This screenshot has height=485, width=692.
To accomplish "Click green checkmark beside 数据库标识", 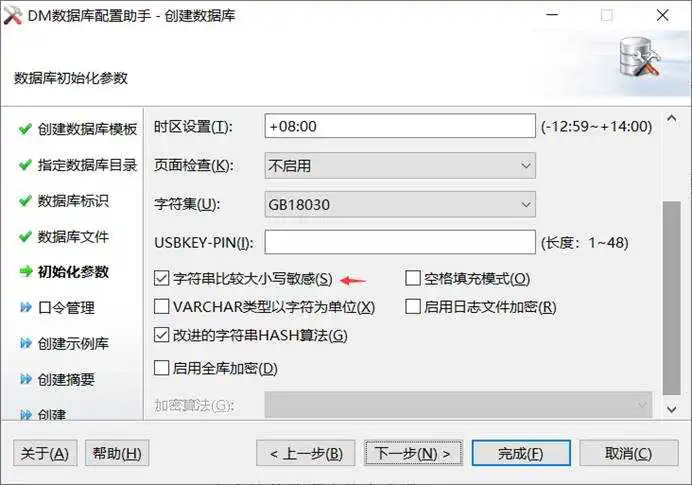I will pyautogui.click(x=25, y=201).
